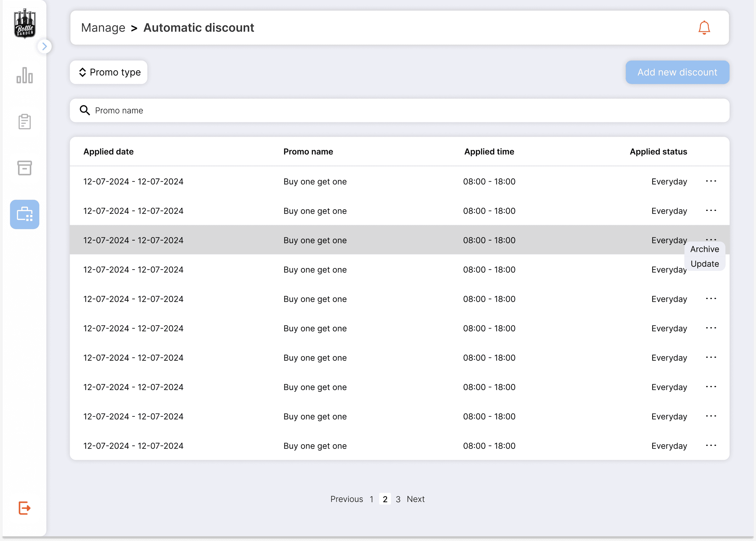Image resolution: width=756 pixels, height=541 pixels.
Task: Open the three-dot menu of the ninth row
Action: pyautogui.click(x=711, y=416)
